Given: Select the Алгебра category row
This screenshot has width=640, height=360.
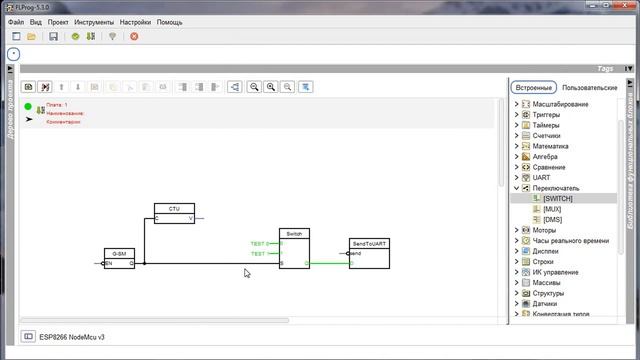Looking at the screenshot, I should pos(564,157).
